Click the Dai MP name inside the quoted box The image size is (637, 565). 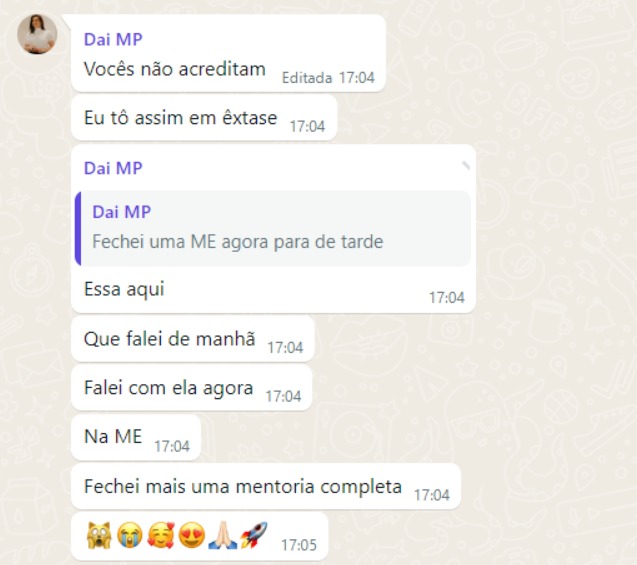tap(121, 212)
